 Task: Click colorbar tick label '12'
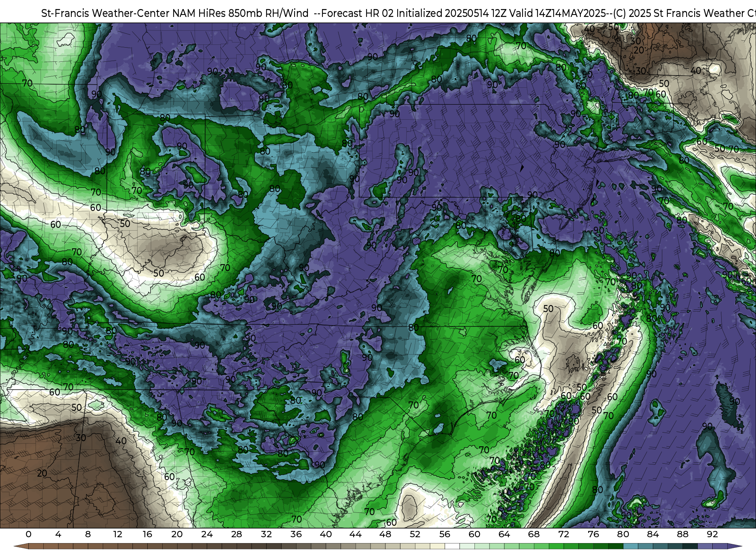(x=117, y=534)
